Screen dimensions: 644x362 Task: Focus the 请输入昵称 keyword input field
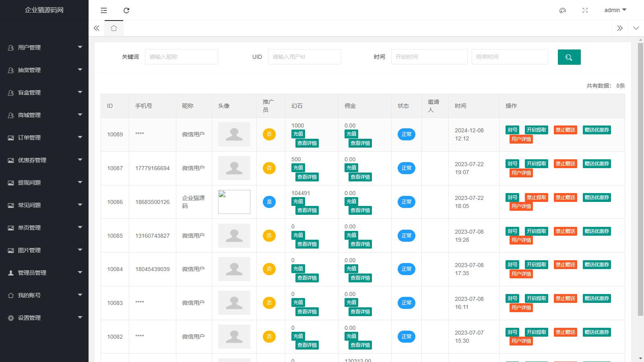[181, 57]
